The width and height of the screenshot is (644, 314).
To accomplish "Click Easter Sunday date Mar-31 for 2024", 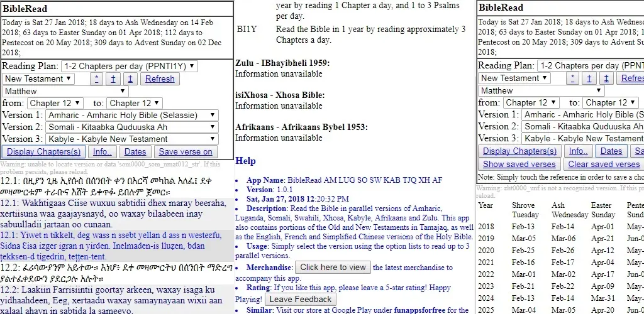I will click(603, 298).
